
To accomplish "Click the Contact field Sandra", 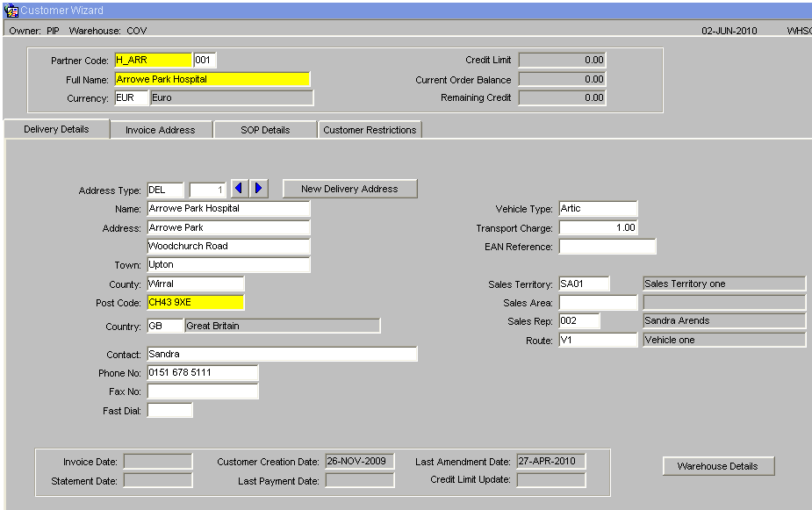I will (283, 354).
